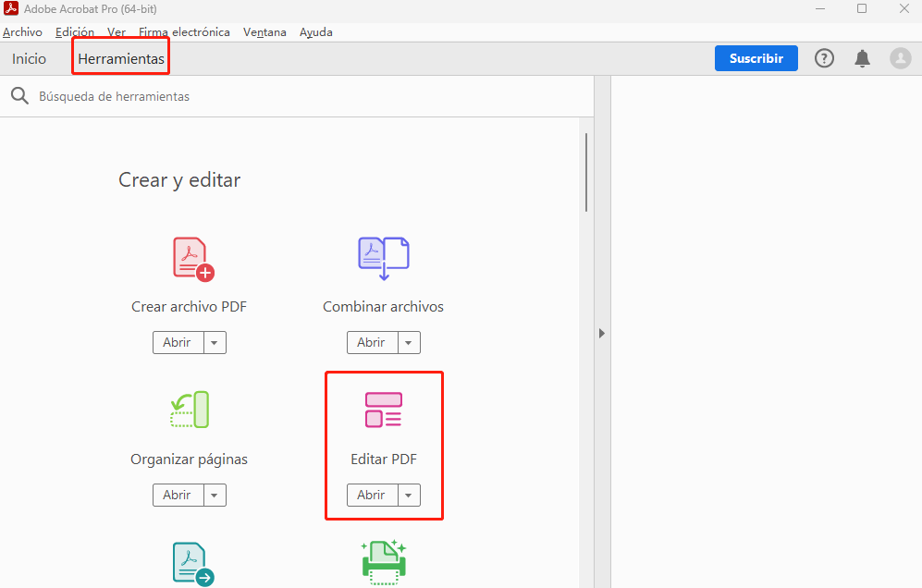Open the Archivo menu
922x588 pixels.
pyautogui.click(x=21, y=31)
